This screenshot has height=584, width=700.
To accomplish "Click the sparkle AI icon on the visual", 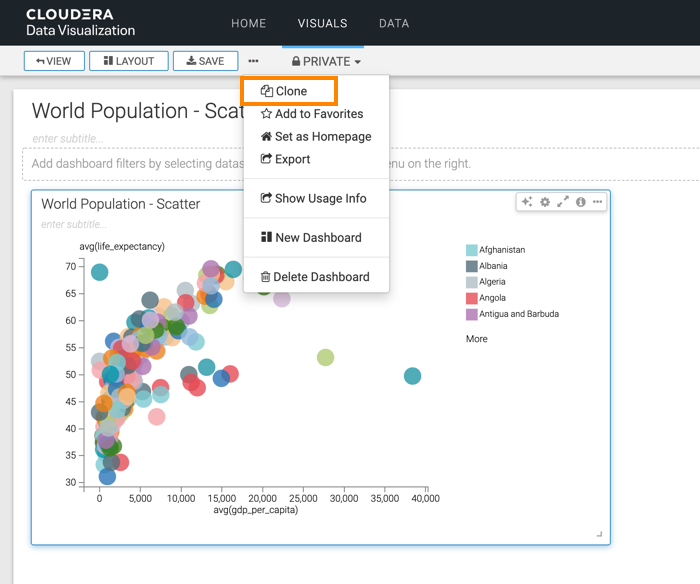I will click(x=527, y=202).
